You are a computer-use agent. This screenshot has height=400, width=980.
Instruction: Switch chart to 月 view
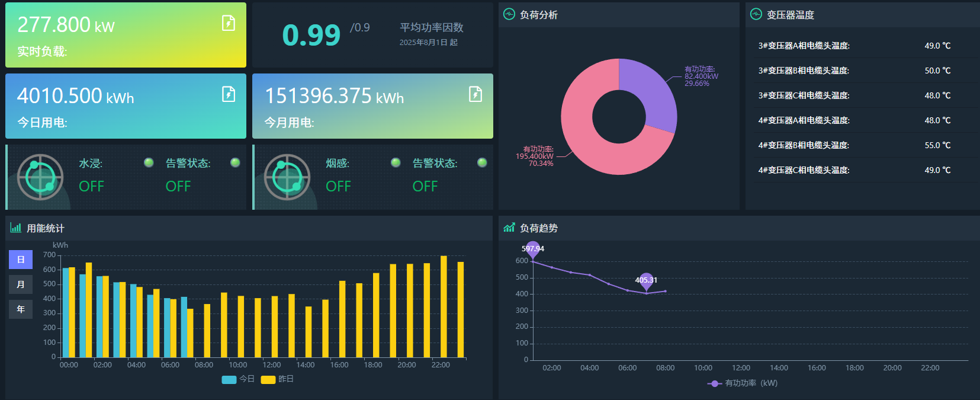pyautogui.click(x=21, y=284)
